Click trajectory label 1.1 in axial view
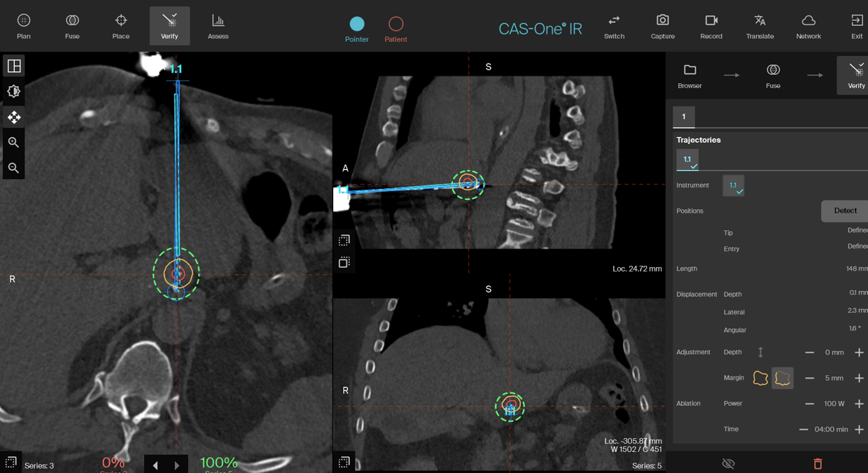868x473 pixels. tap(176, 69)
